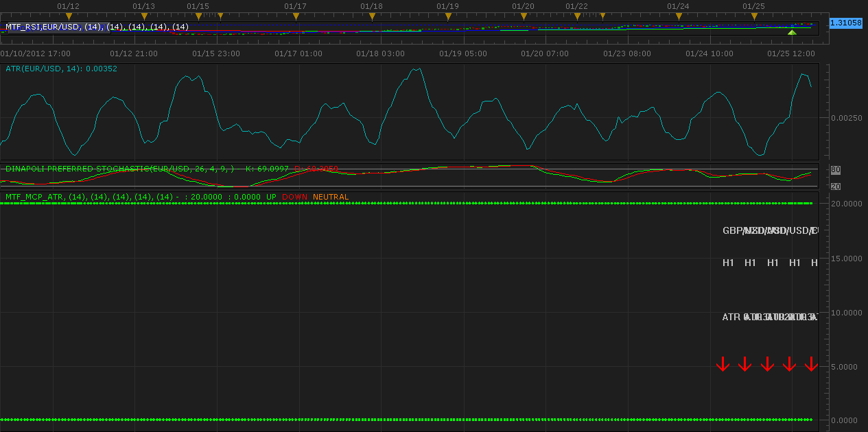Screen dimensions: 868x432
Task: Select the orange marker under 01/24
Action: (x=679, y=16)
